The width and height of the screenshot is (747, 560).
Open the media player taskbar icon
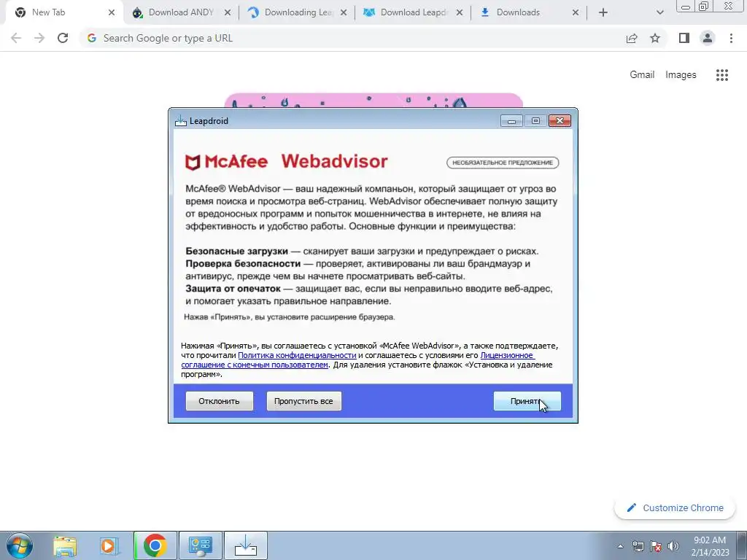(109, 545)
